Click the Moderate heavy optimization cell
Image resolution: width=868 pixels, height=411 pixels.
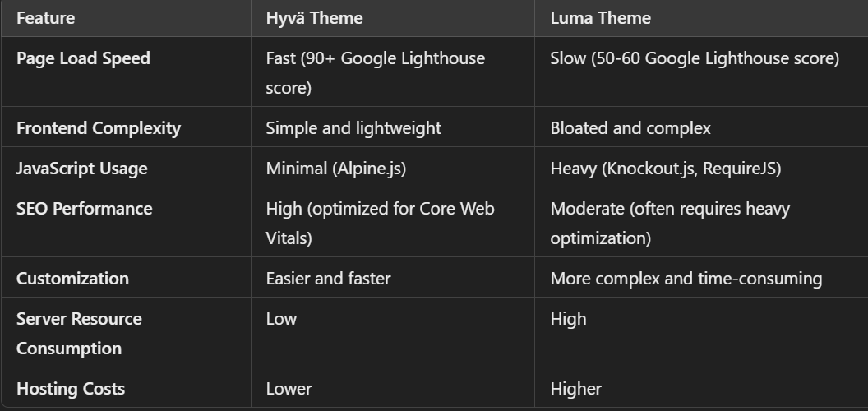[x=670, y=223]
